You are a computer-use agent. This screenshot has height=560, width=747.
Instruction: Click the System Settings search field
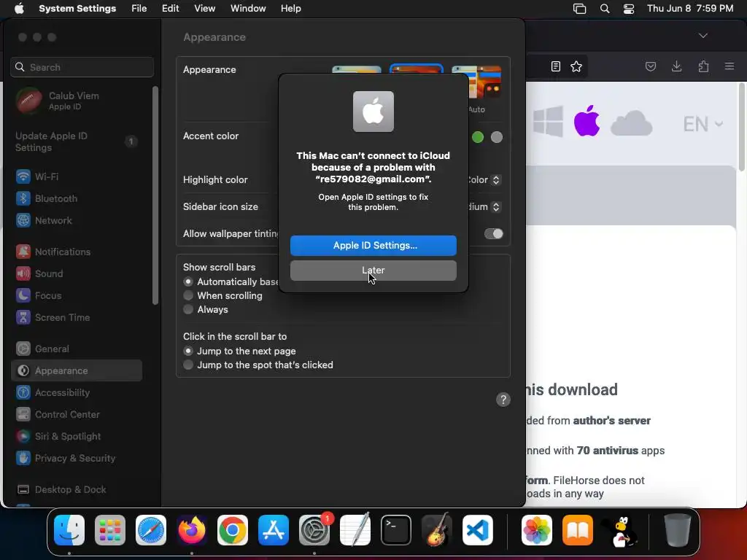coord(82,67)
